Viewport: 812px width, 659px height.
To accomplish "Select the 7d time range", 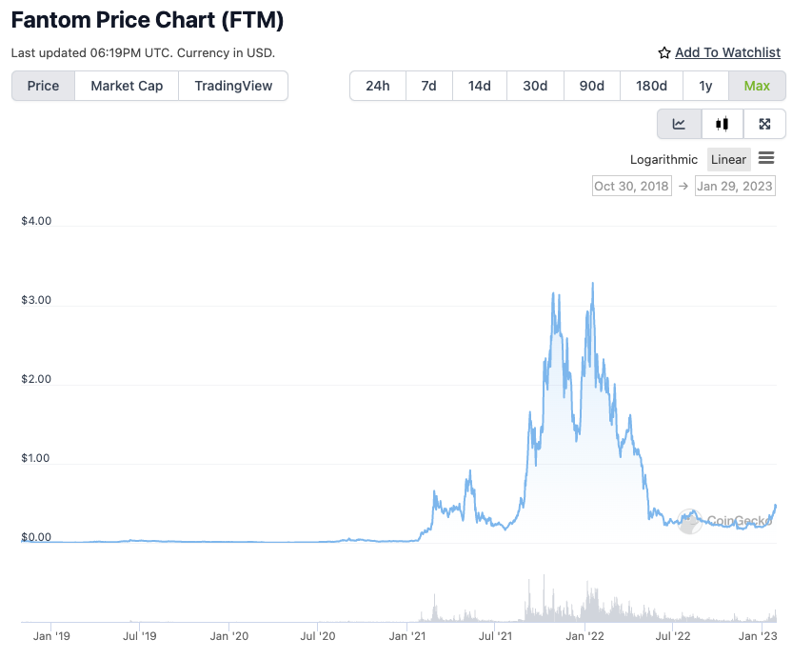I will pyautogui.click(x=428, y=86).
